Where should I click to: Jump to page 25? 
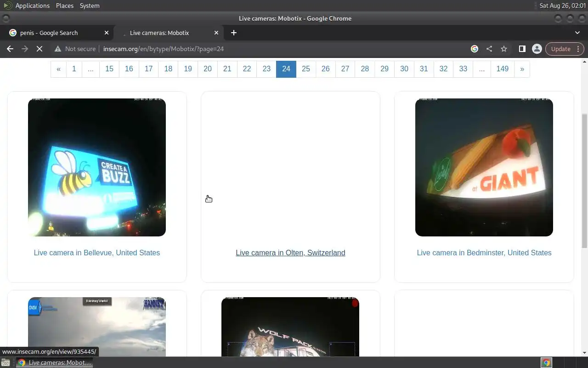306,69
